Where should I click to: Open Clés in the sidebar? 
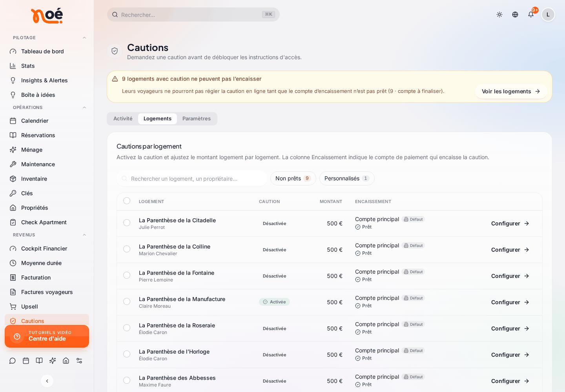tap(47, 193)
